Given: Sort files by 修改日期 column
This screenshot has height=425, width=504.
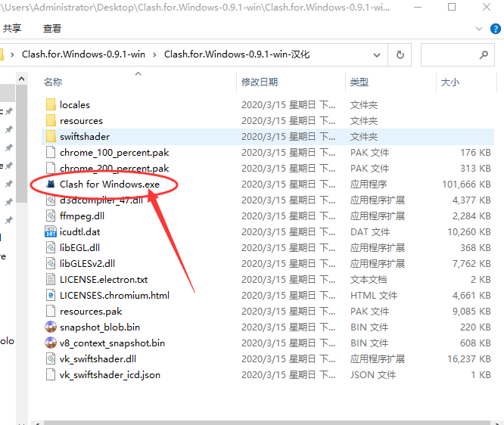Looking at the screenshot, I should point(260,82).
